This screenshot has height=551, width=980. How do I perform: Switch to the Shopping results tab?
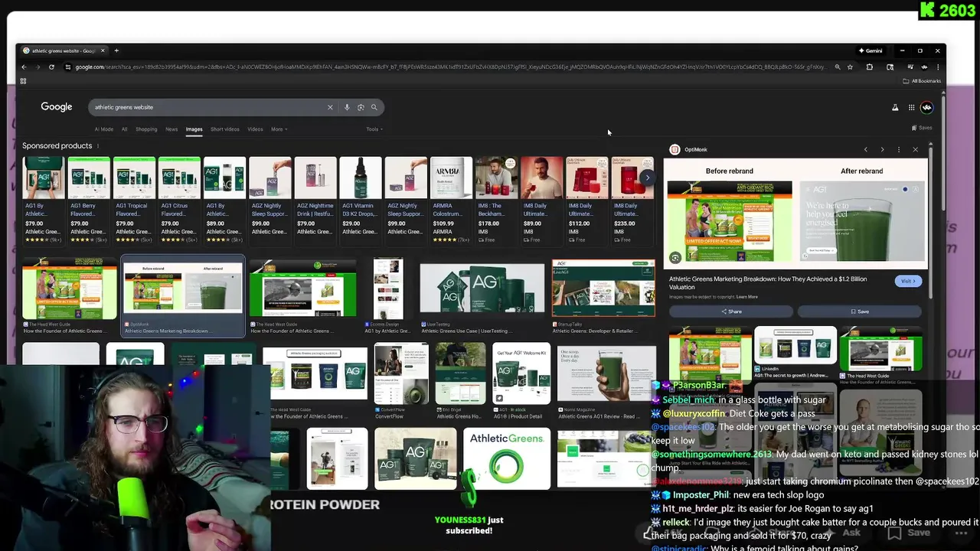(146, 129)
